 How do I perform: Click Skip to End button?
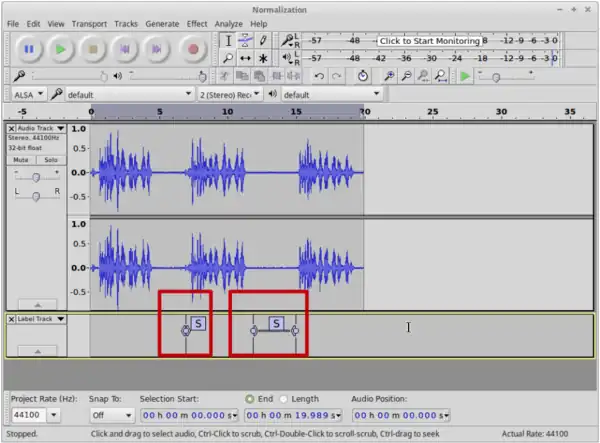[x=157, y=48]
